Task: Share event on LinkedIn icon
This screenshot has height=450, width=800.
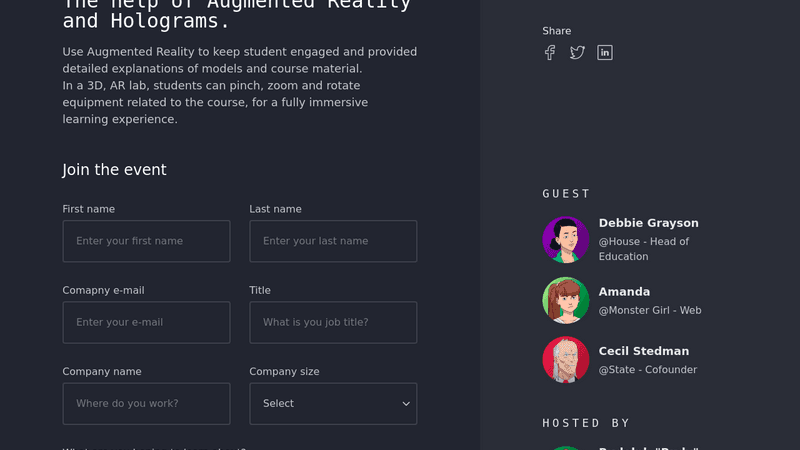Action: [x=605, y=53]
